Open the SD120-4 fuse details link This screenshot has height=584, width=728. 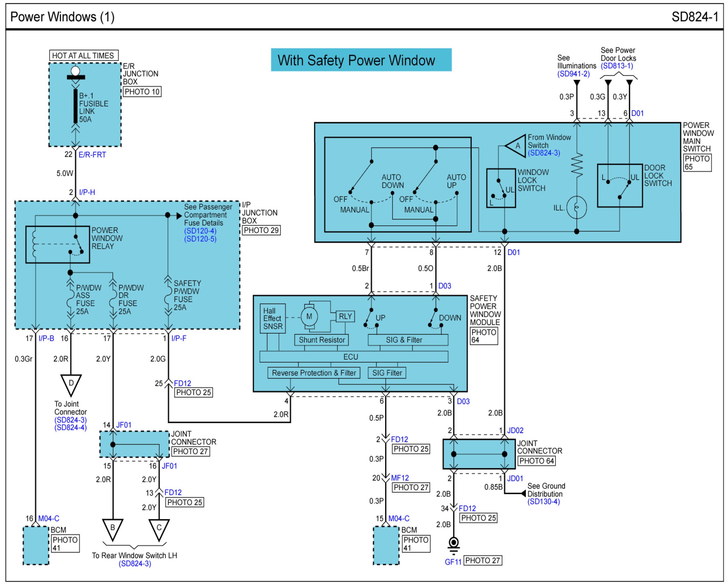pyautogui.click(x=200, y=231)
